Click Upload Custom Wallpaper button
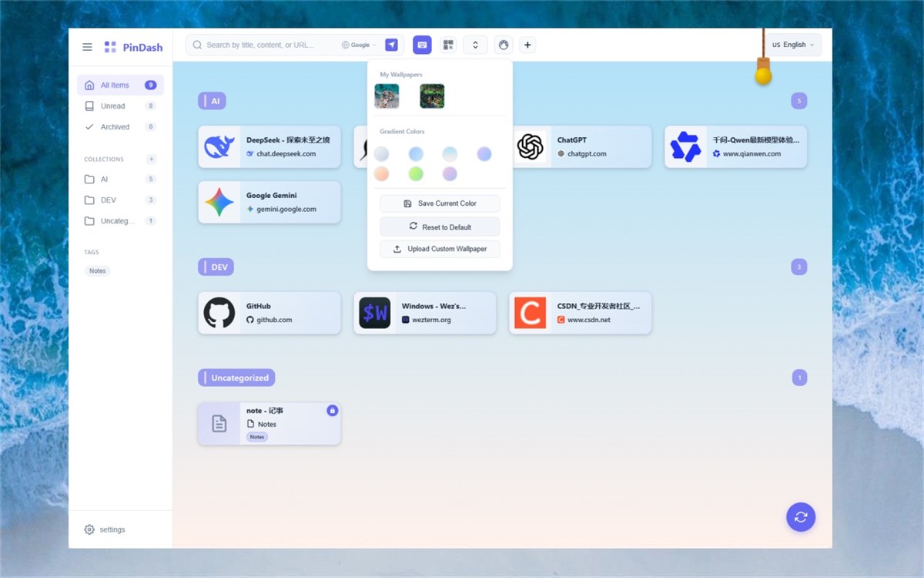The image size is (924, 578). tap(440, 249)
